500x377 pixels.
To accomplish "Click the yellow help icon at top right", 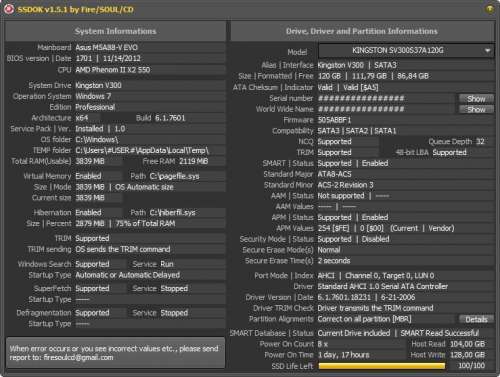I will point(489,9).
